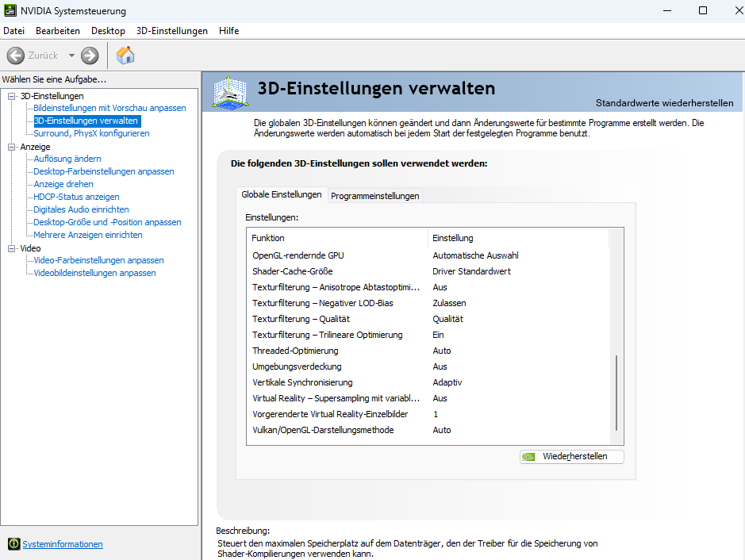Open the Hilfe menu

[229, 31]
